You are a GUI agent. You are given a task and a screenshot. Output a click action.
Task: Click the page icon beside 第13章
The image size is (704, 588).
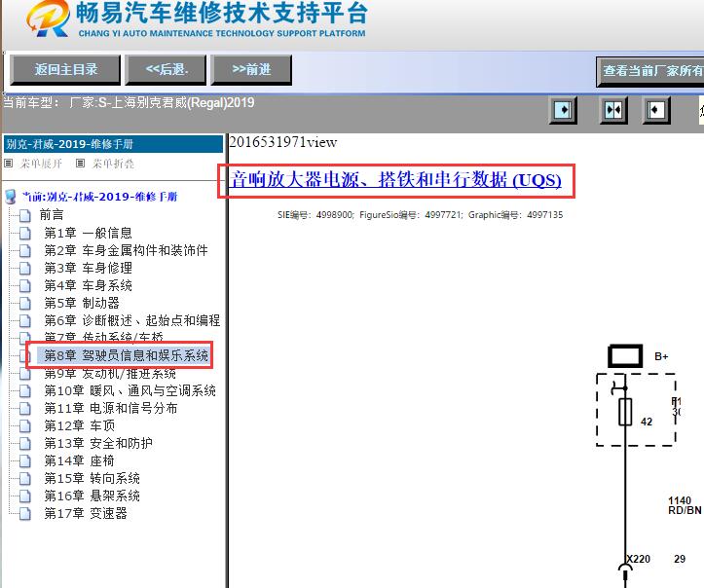point(25,444)
